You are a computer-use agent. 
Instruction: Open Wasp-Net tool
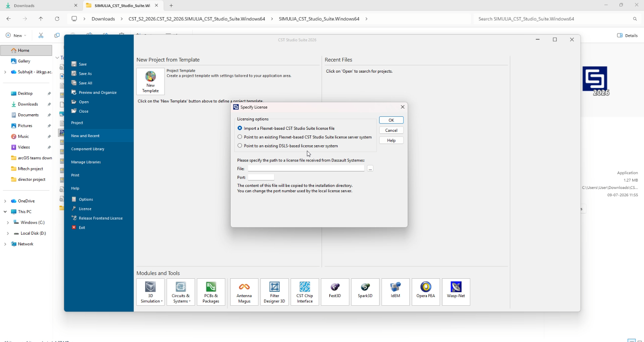click(456, 292)
